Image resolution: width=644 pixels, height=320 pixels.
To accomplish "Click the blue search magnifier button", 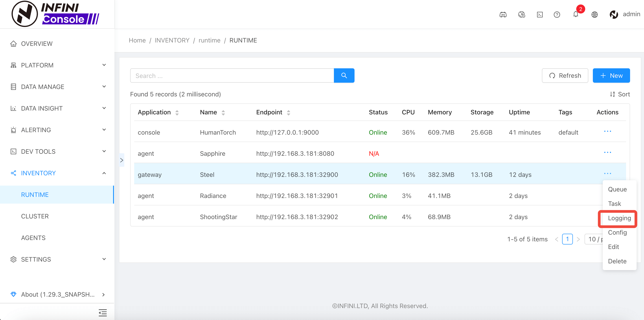I will coord(344,75).
